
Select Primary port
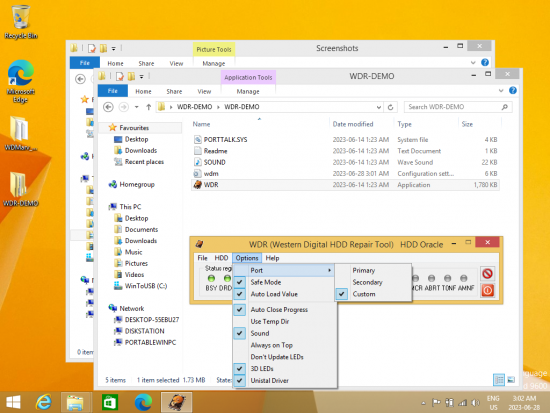[x=373, y=271]
